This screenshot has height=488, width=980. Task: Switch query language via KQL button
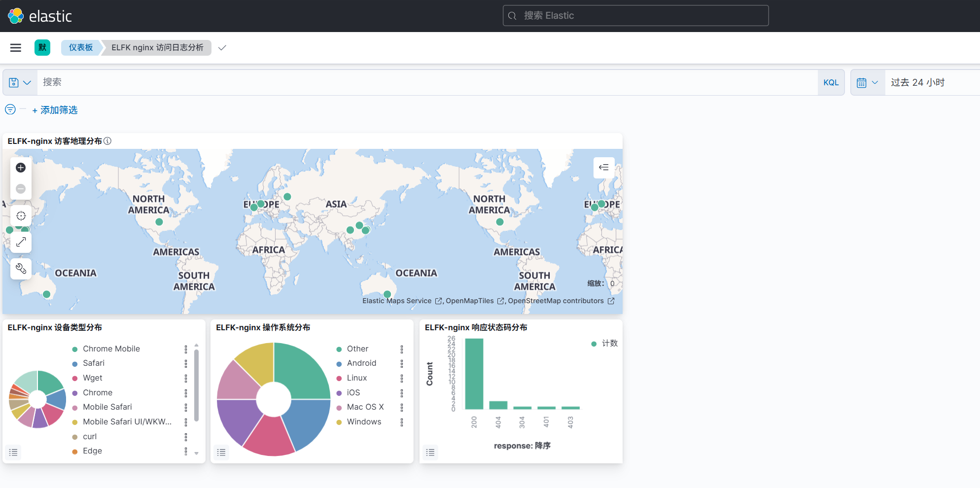[x=831, y=83]
